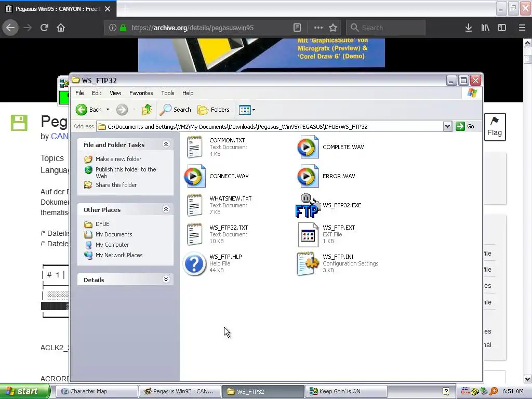Open Firefox Downloads arrow icon
Viewport: 532px width, 399px height.
click(469, 28)
